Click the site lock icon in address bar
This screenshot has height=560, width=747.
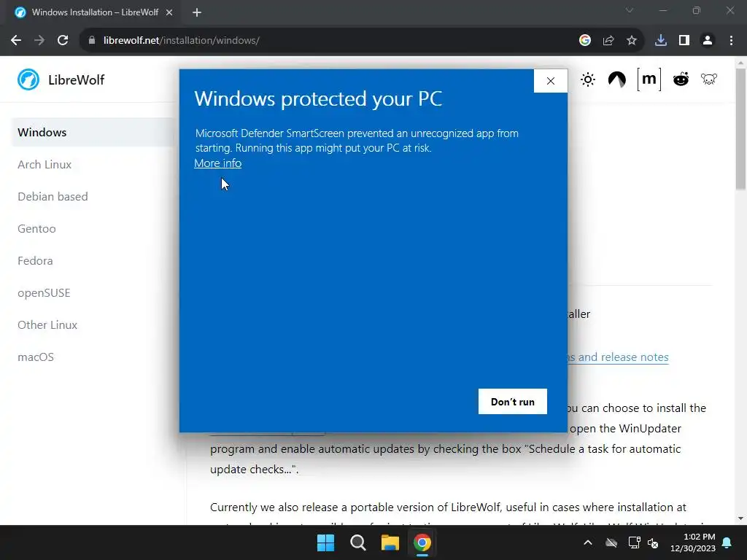click(x=92, y=41)
